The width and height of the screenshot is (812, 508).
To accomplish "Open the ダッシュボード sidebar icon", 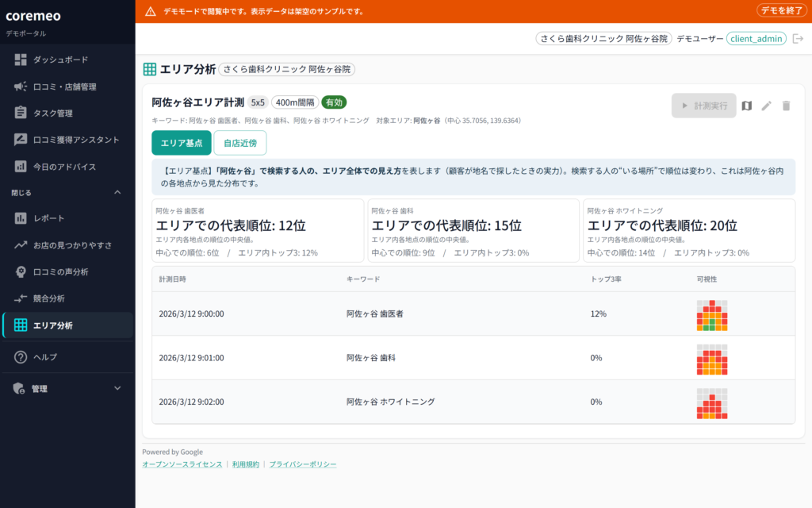I will (x=21, y=60).
